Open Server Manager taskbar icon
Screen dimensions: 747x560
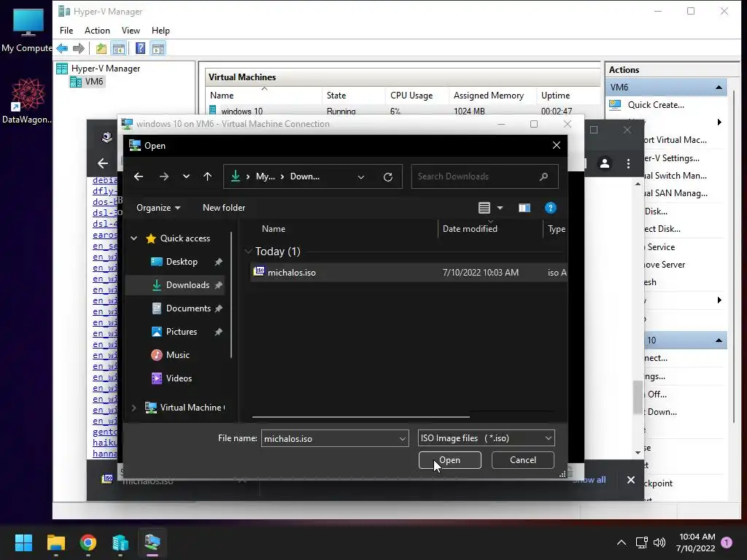coord(120,542)
